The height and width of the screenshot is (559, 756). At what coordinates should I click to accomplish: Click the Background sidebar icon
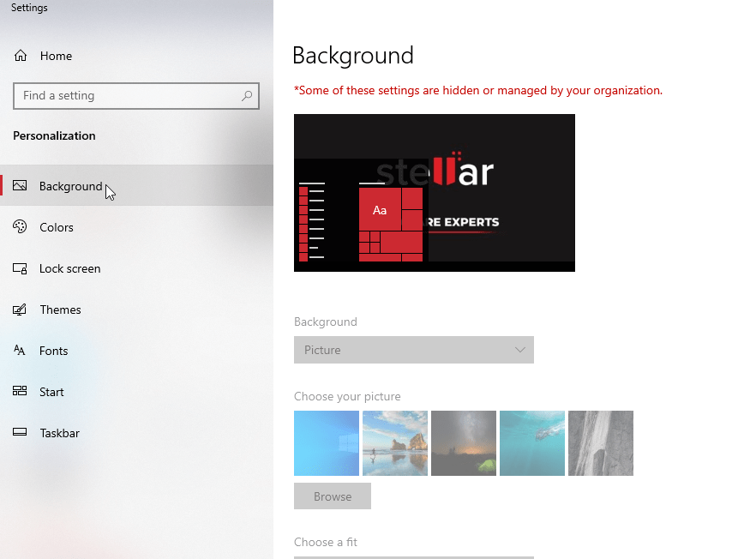pyautogui.click(x=19, y=186)
